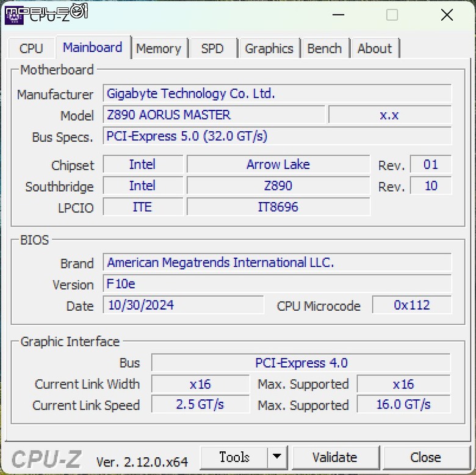Click the Southbridge value Z890

[x=278, y=186]
